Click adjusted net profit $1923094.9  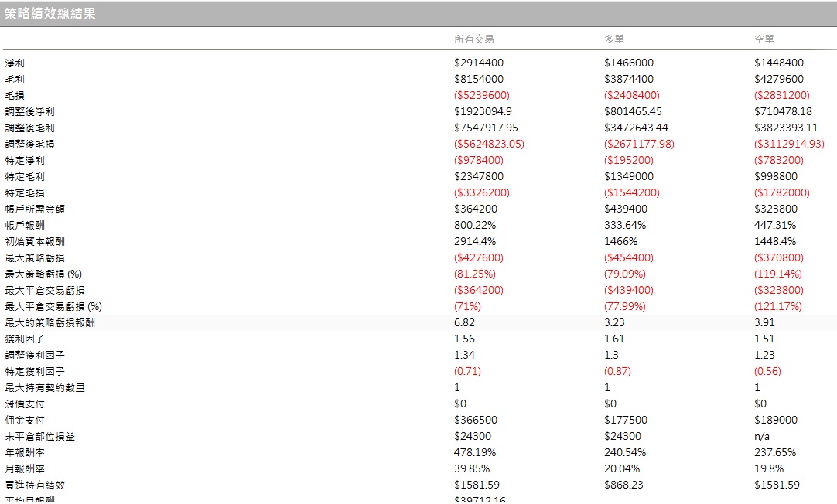(x=483, y=111)
